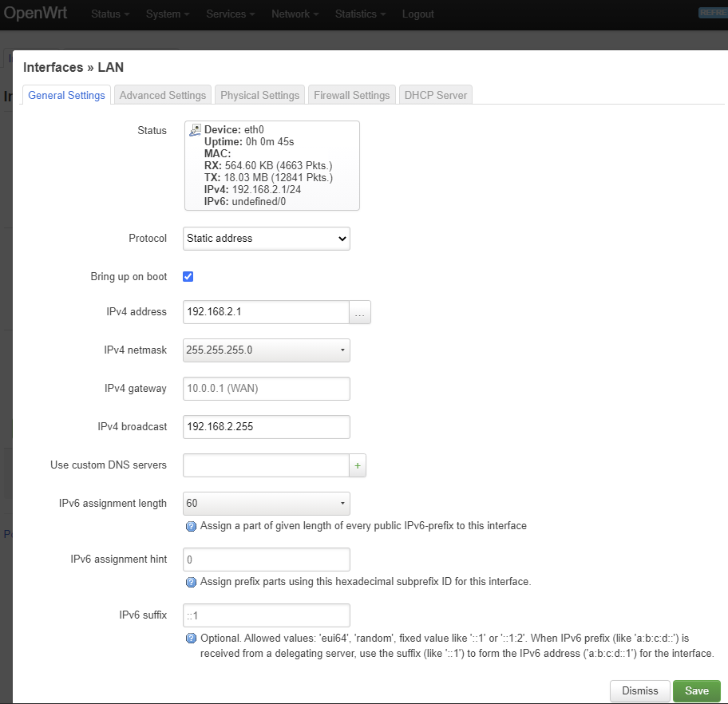Click the 'RX: 564.60 KB' status line
728x704 pixels.
tap(268, 166)
